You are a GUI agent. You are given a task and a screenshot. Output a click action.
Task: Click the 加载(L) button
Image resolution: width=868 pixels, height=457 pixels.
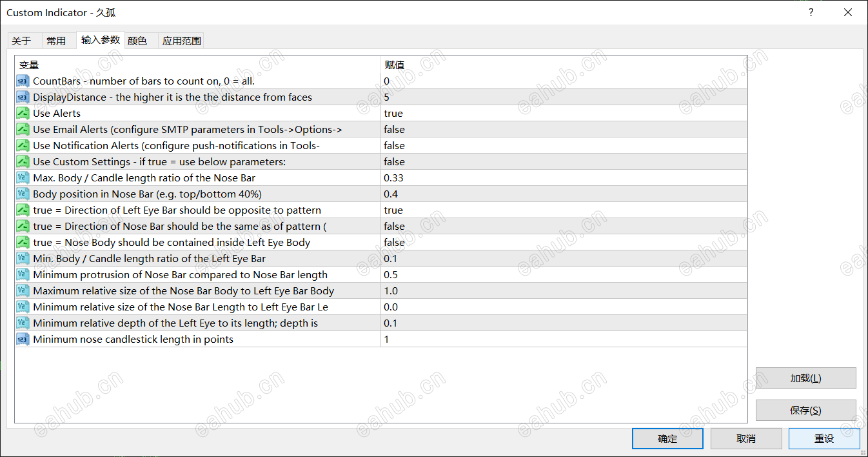coord(805,378)
